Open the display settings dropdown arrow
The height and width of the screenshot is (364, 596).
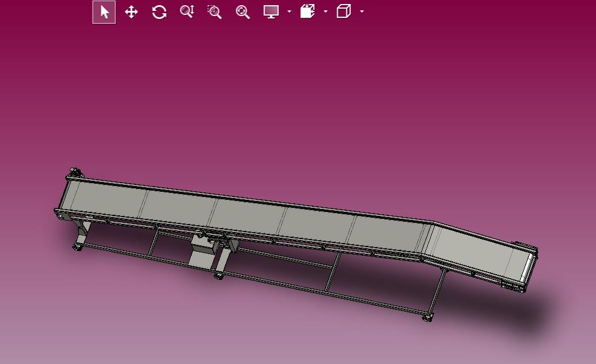[x=289, y=12]
